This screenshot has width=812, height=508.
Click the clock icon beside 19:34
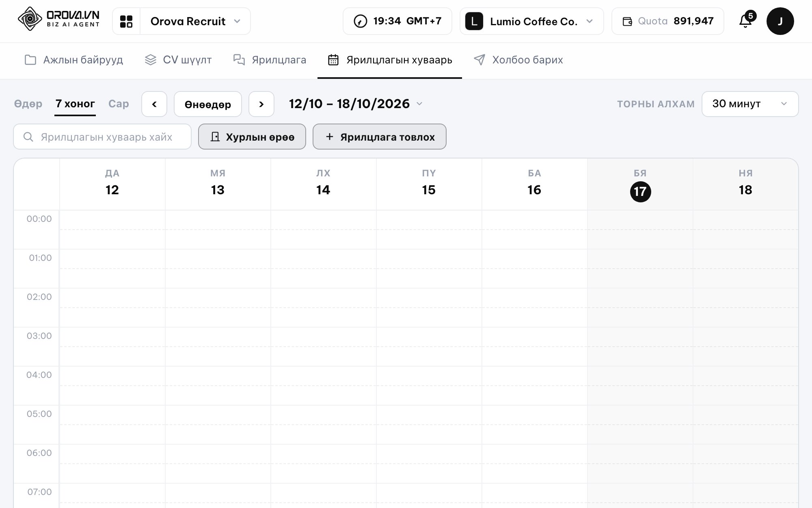(361, 21)
